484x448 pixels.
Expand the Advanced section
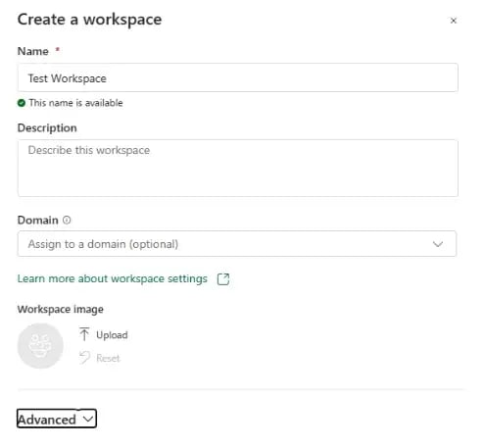click(57, 419)
